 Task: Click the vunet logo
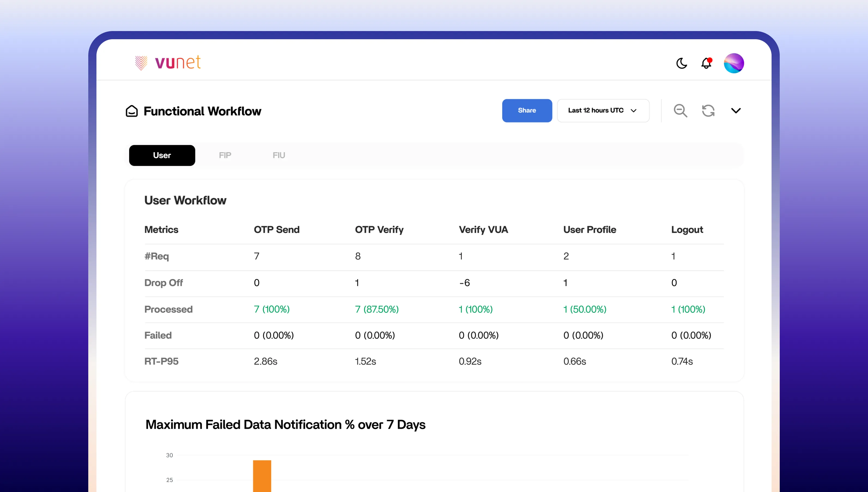[x=168, y=63]
